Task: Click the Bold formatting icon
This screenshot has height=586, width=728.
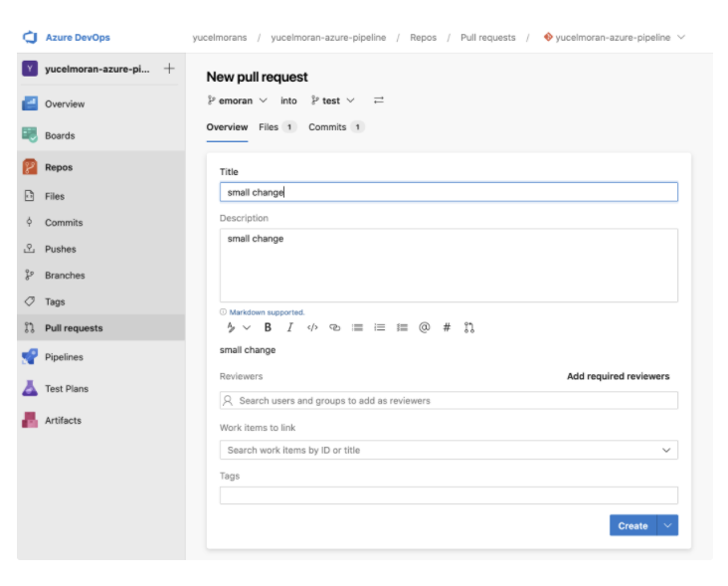Action: [x=268, y=327]
